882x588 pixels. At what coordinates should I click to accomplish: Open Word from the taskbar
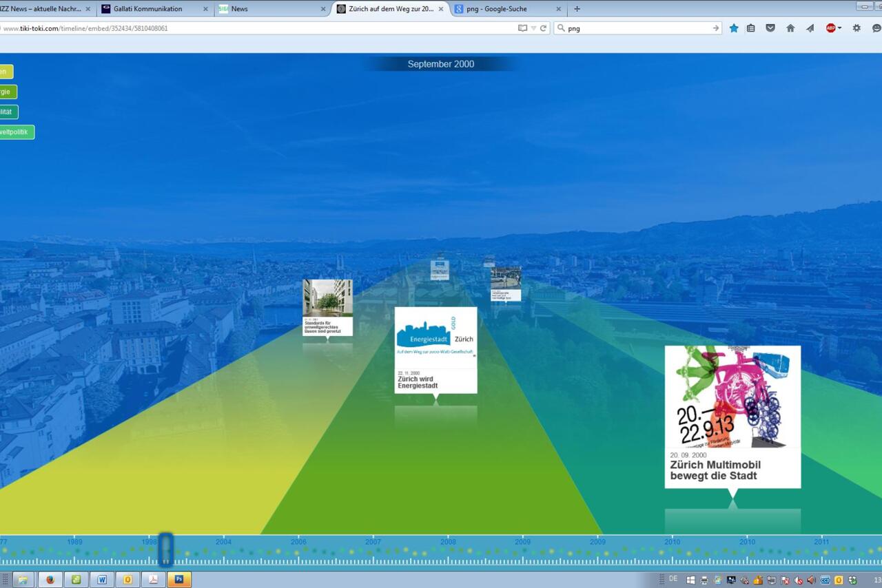[x=102, y=579]
